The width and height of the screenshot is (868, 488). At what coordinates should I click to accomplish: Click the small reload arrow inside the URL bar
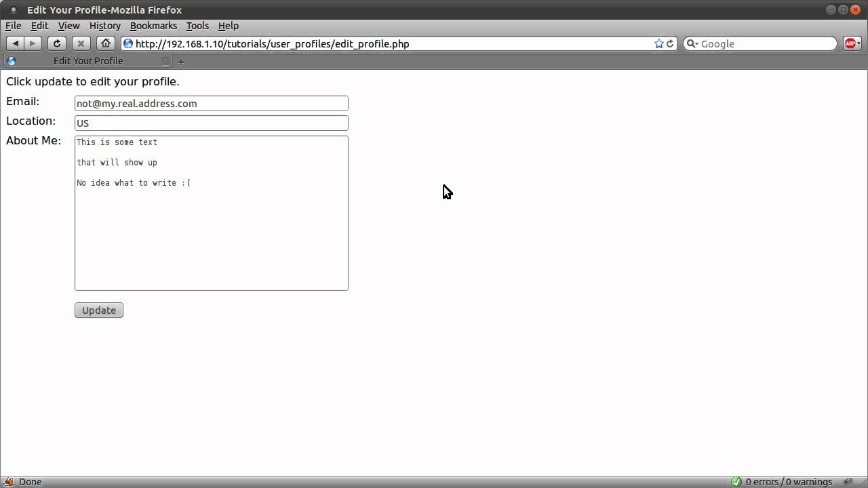[x=670, y=43]
